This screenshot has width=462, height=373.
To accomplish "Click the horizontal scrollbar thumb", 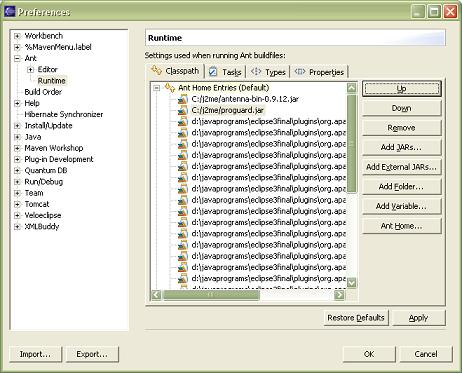I will (x=211, y=295).
